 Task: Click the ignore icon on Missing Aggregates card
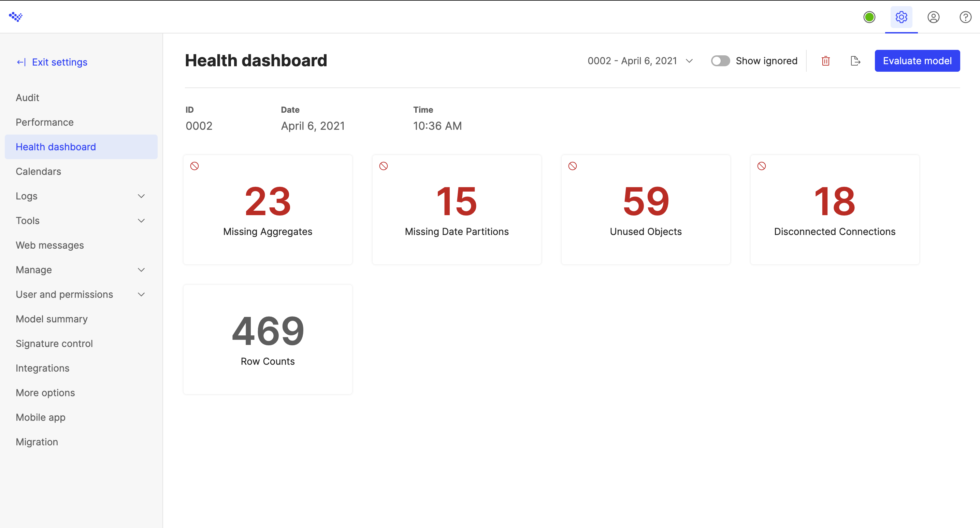195,166
